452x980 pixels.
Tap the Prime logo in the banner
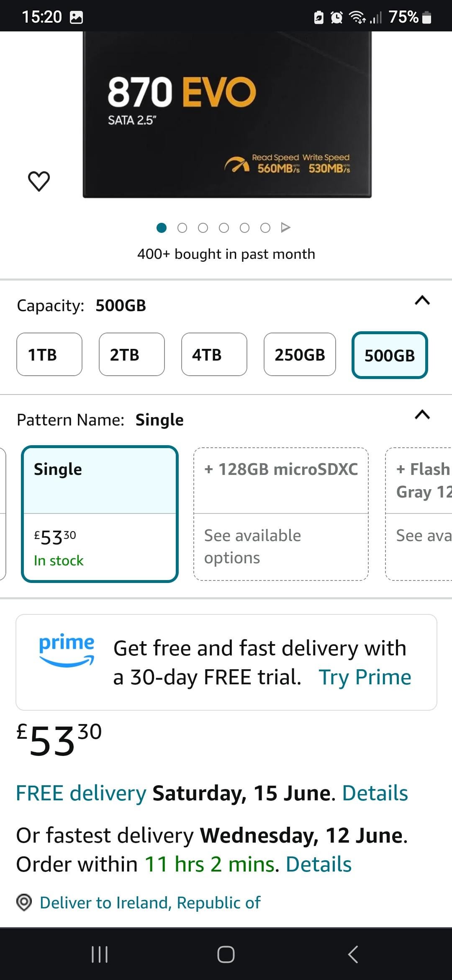(x=67, y=650)
